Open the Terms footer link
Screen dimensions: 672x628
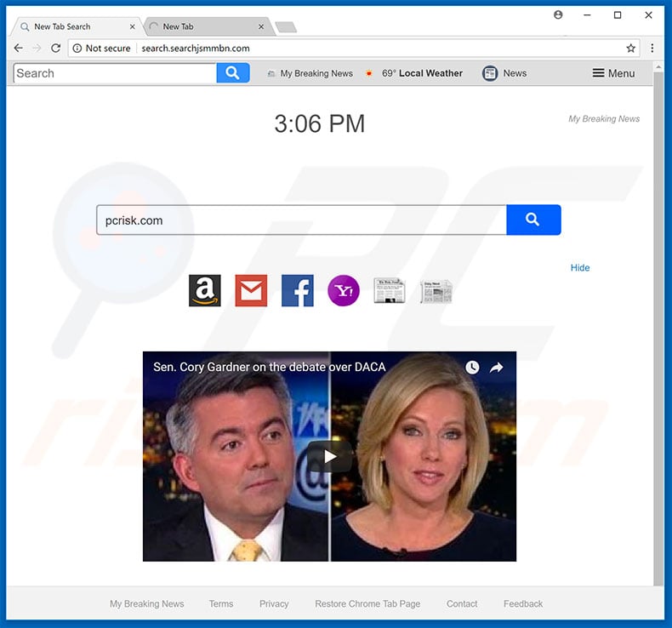(221, 603)
